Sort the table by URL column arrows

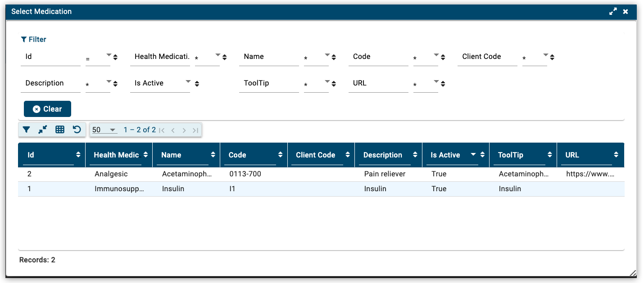pos(616,155)
